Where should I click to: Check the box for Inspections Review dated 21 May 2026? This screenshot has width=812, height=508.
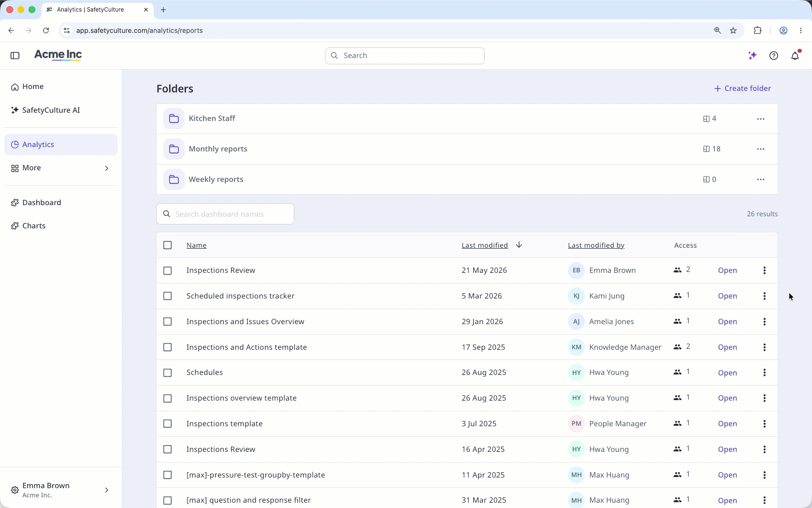[x=168, y=270]
